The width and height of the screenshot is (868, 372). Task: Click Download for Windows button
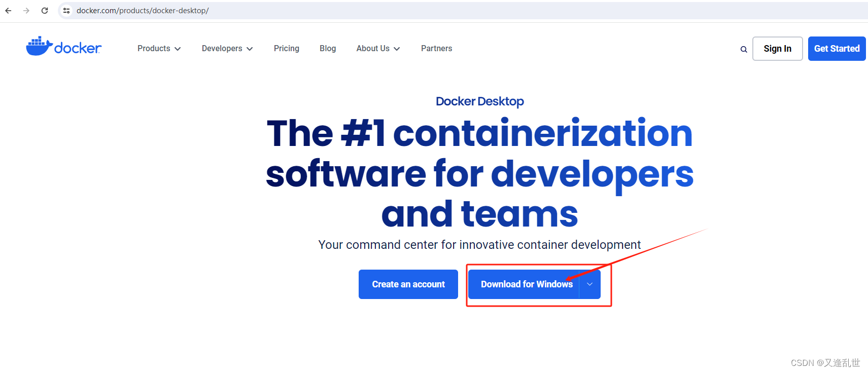point(524,284)
